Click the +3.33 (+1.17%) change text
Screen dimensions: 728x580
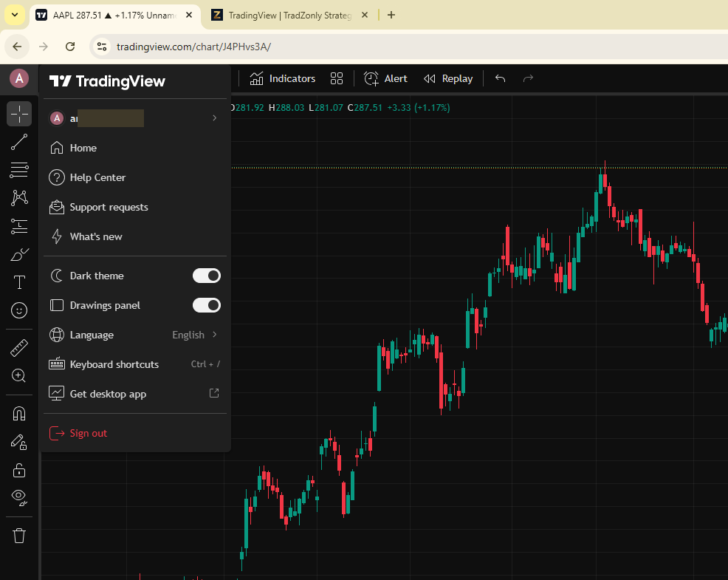point(419,108)
